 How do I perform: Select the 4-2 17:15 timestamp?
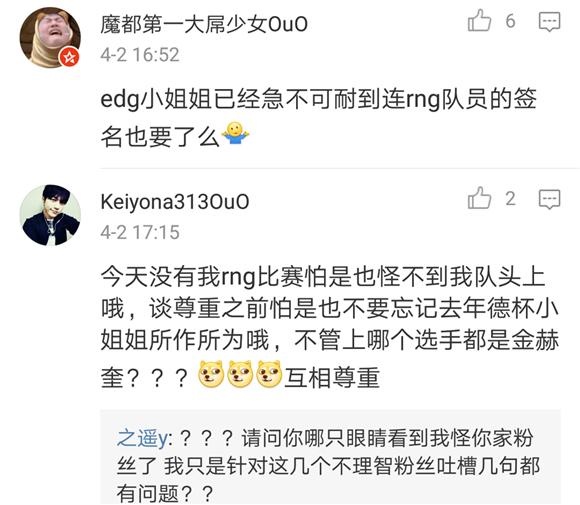coord(140,232)
